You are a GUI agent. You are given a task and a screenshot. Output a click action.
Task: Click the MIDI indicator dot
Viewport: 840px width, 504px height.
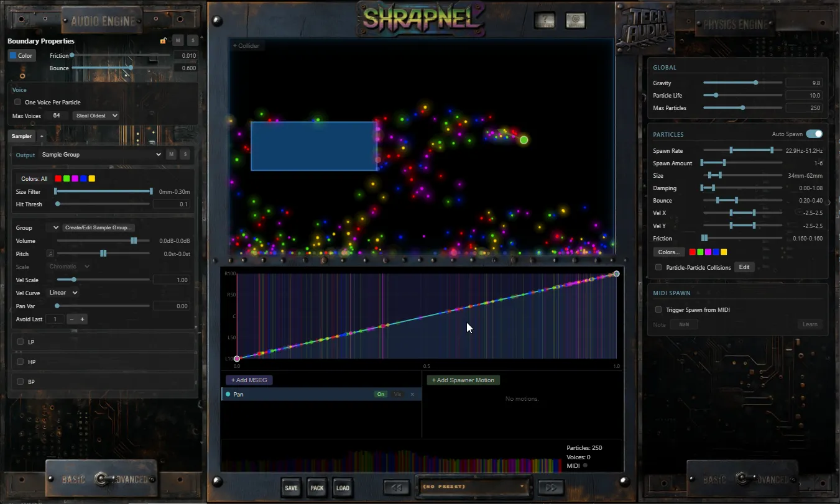(585, 465)
